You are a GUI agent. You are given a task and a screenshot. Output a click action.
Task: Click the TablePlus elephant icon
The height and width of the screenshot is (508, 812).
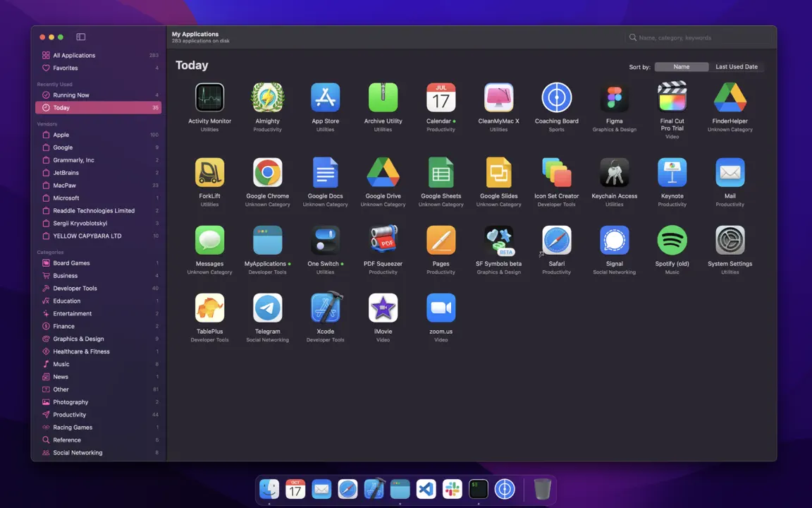[x=210, y=308]
